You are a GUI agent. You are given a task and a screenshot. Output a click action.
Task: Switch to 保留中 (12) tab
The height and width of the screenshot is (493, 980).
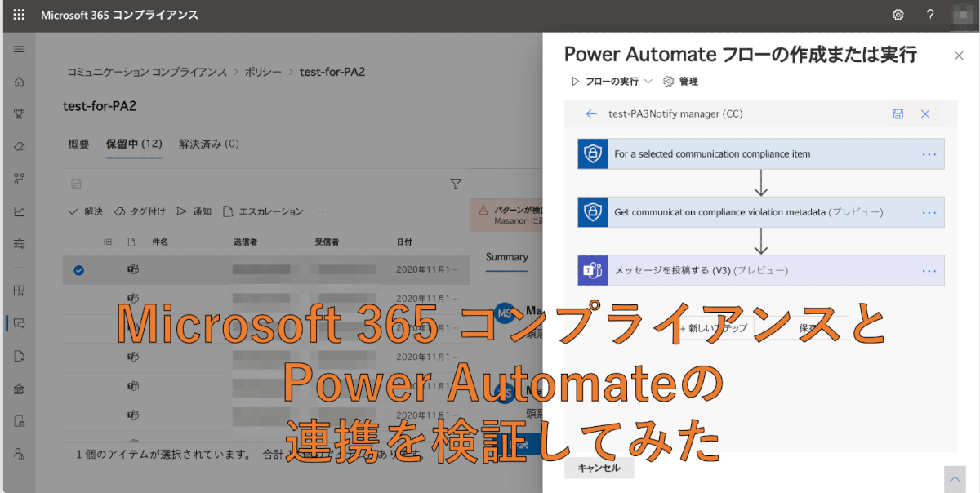tap(134, 144)
